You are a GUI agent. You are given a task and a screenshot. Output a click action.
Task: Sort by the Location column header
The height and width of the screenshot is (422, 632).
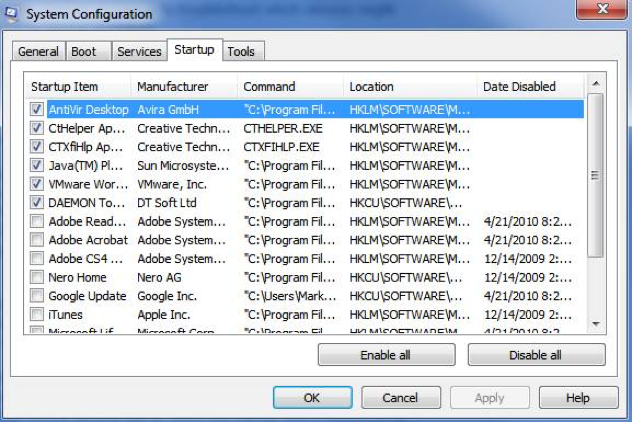coord(410,86)
